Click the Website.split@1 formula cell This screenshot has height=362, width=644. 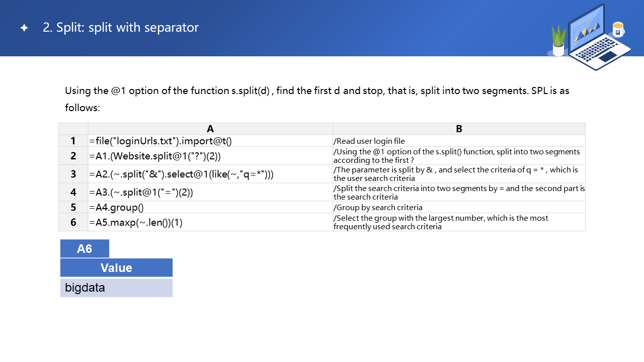(x=210, y=156)
